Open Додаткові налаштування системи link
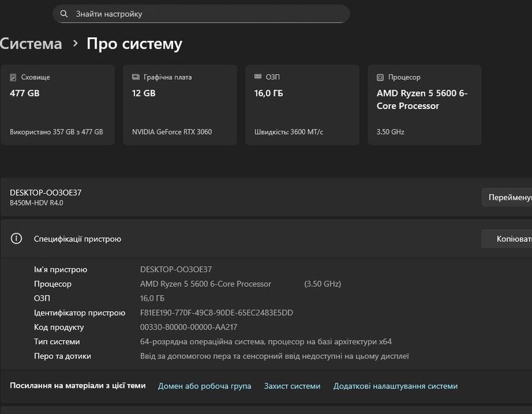Image resolution: width=532 pixels, height=414 pixels. (395, 386)
